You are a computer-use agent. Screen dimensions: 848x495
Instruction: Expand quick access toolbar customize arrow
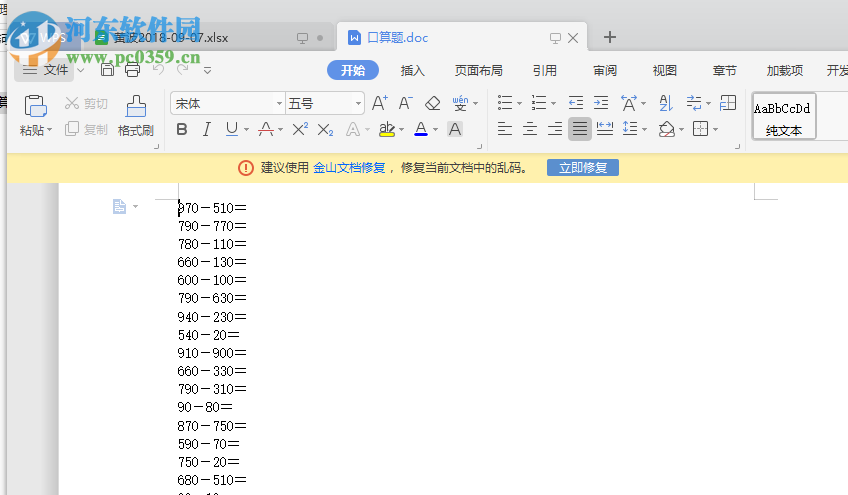(x=207, y=70)
